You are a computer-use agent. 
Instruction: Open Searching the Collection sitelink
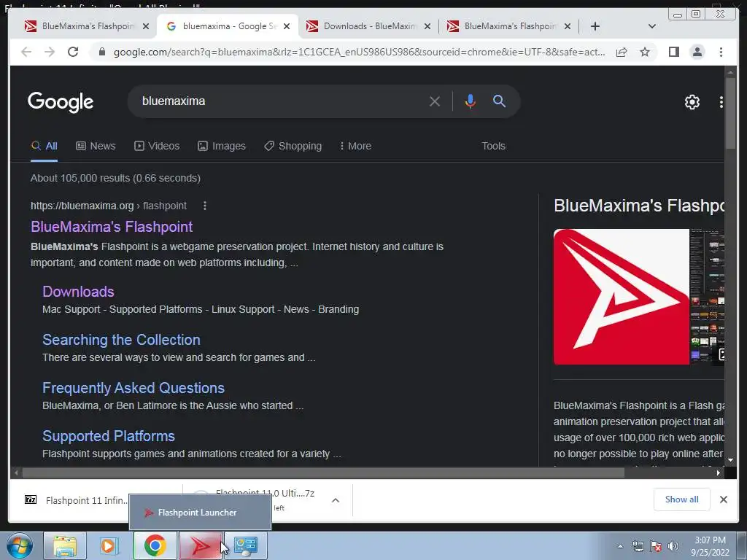[x=121, y=340]
